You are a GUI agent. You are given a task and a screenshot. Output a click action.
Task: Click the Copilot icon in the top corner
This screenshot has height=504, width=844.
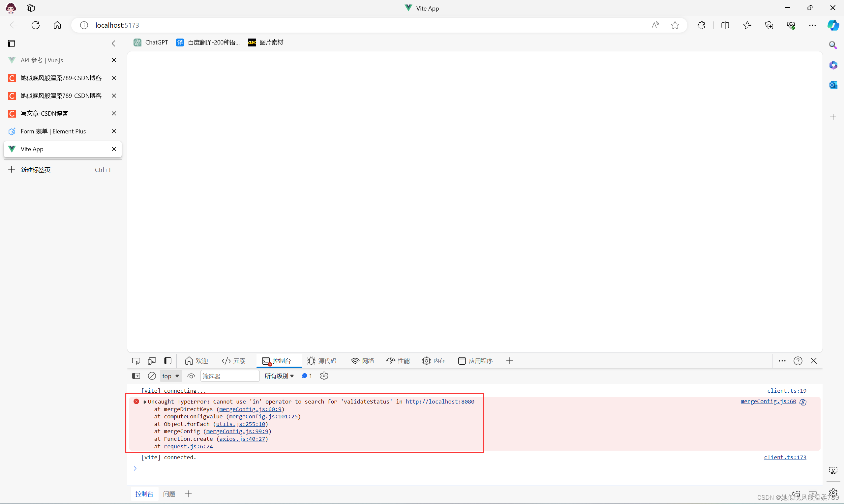point(833,25)
